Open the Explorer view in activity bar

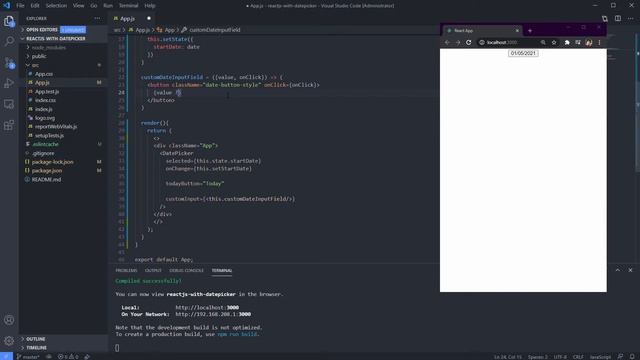click(9, 21)
